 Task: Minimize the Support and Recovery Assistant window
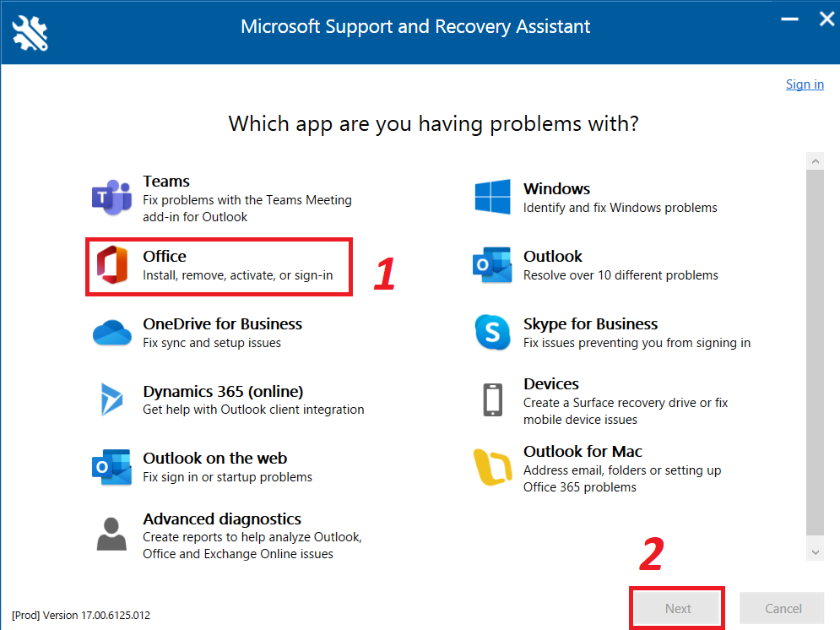tap(789, 19)
